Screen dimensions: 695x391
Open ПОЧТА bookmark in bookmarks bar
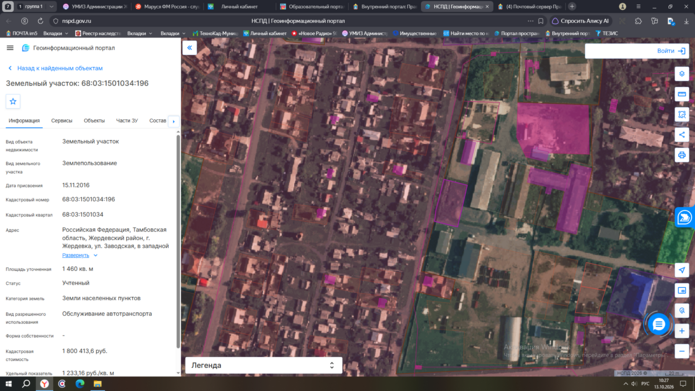point(22,33)
